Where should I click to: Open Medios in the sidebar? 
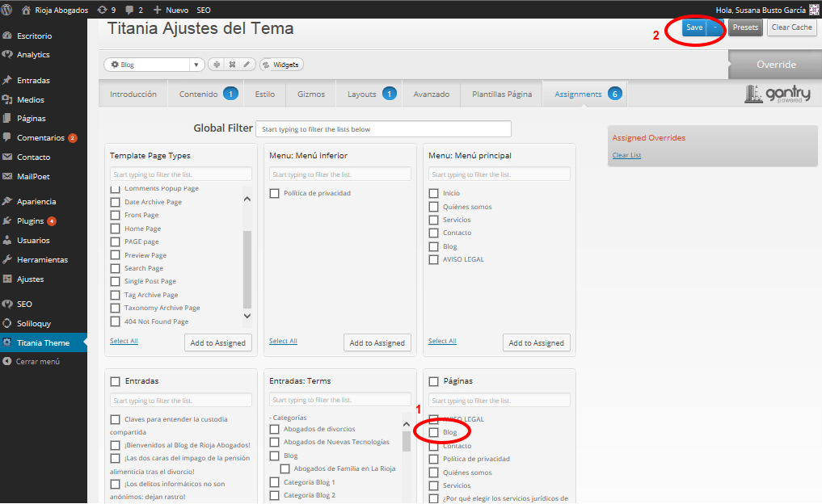pos(31,99)
